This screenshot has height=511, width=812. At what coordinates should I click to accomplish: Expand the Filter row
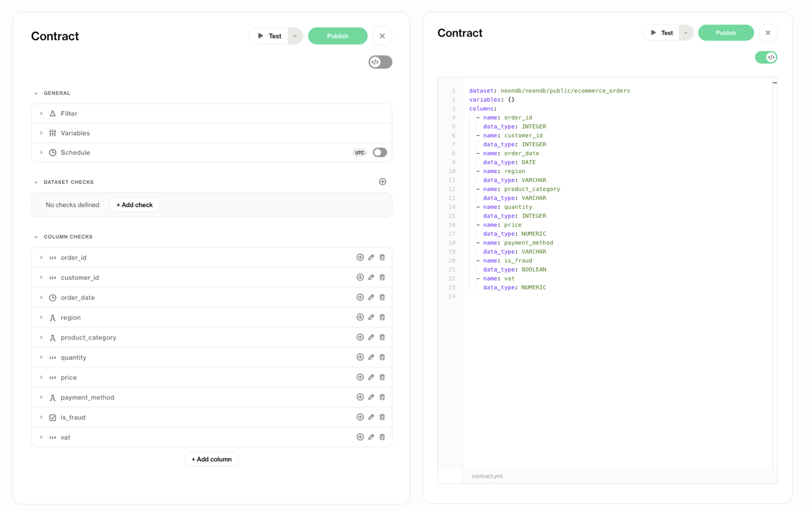point(41,113)
